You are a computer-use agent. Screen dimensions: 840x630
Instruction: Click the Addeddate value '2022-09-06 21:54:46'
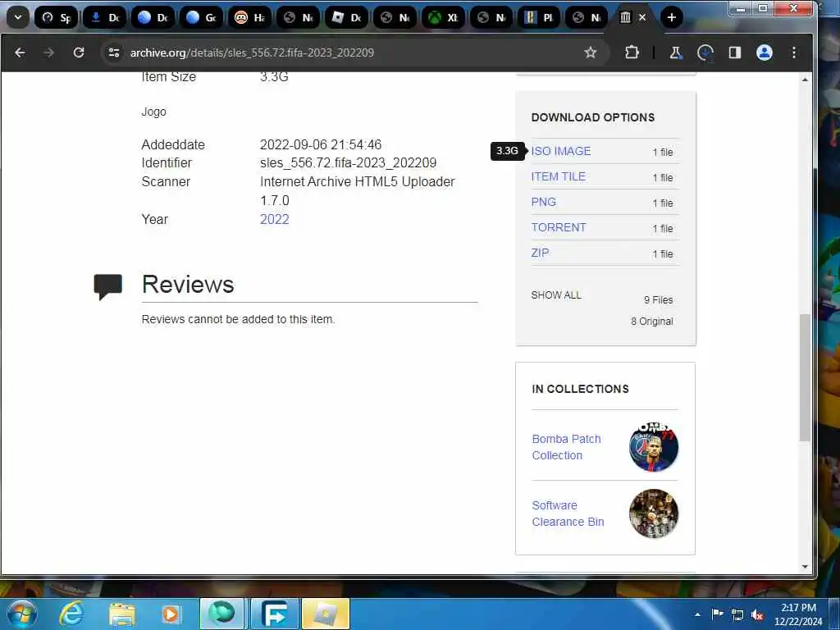coord(321,144)
